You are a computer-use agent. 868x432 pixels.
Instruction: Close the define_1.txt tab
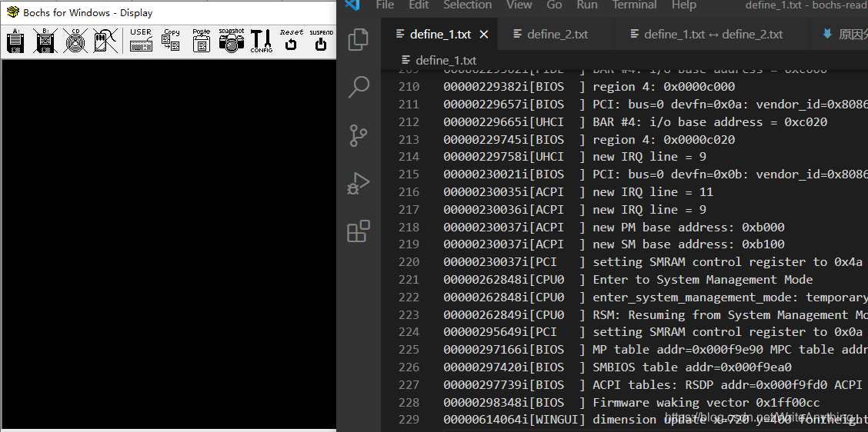[x=484, y=35]
